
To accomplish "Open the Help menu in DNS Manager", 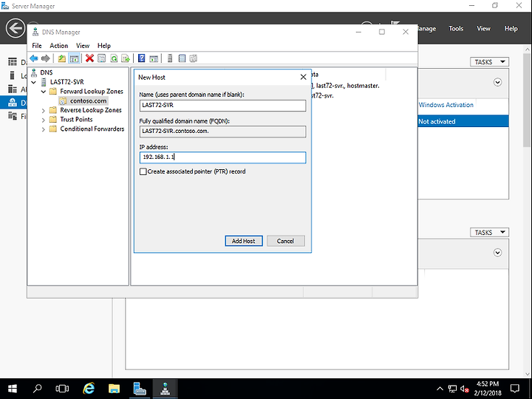I will pos(104,46).
